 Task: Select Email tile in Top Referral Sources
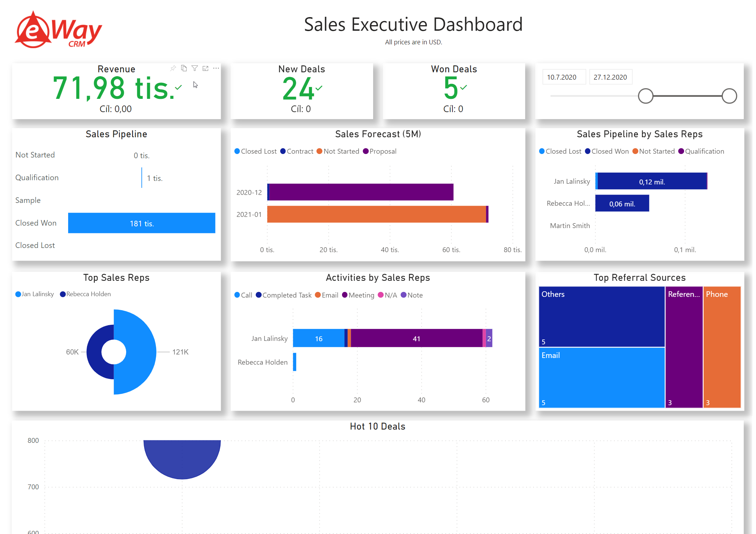(x=602, y=378)
